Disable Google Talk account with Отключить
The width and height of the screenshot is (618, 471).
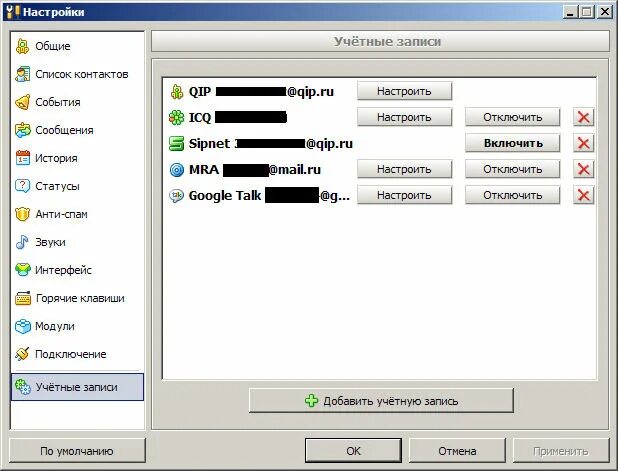coord(512,195)
